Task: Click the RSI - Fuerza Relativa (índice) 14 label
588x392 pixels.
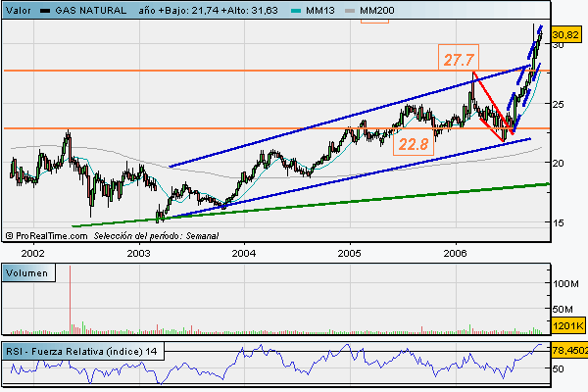Action: (81, 352)
